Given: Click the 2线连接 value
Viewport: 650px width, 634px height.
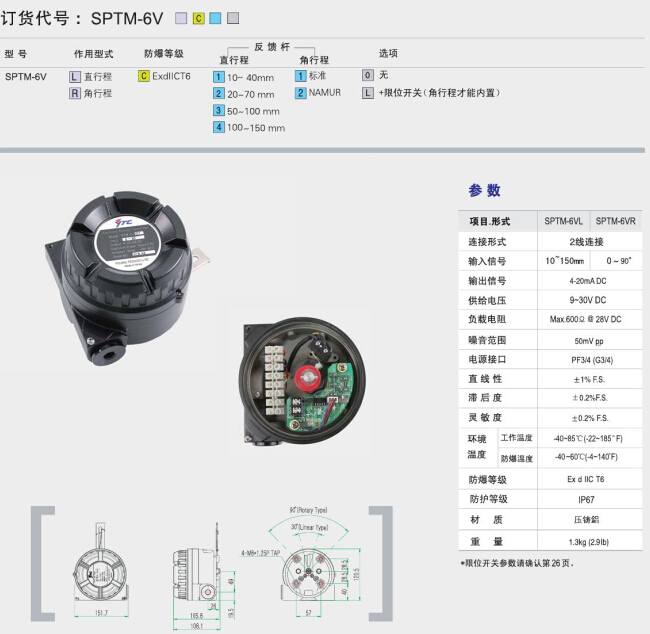Looking at the screenshot, I should pos(586,242).
